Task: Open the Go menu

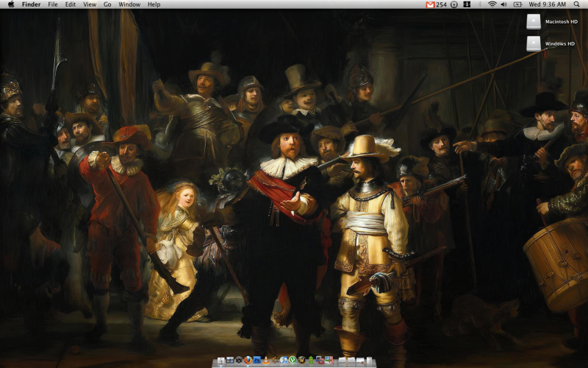Action: (x=107, y=4)
